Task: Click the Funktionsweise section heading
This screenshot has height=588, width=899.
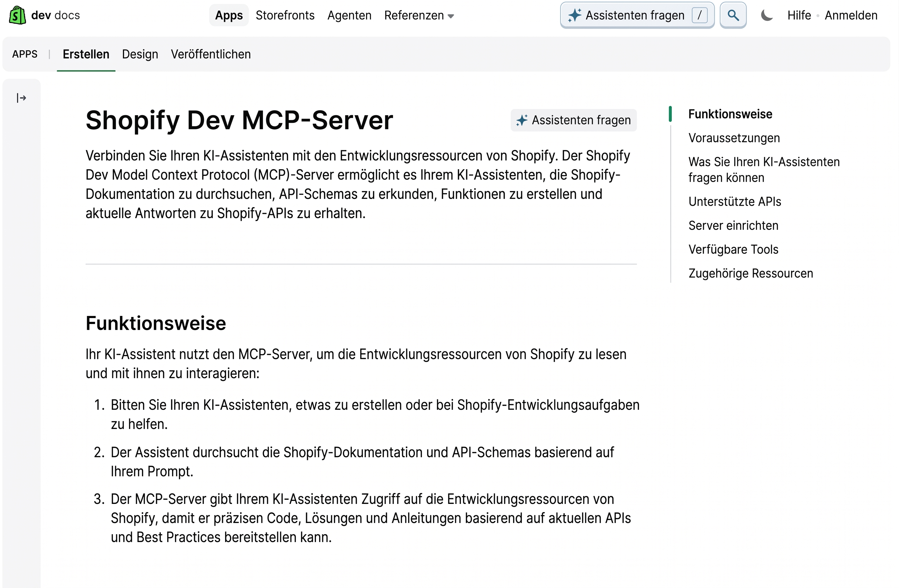Action: point(155,323)
